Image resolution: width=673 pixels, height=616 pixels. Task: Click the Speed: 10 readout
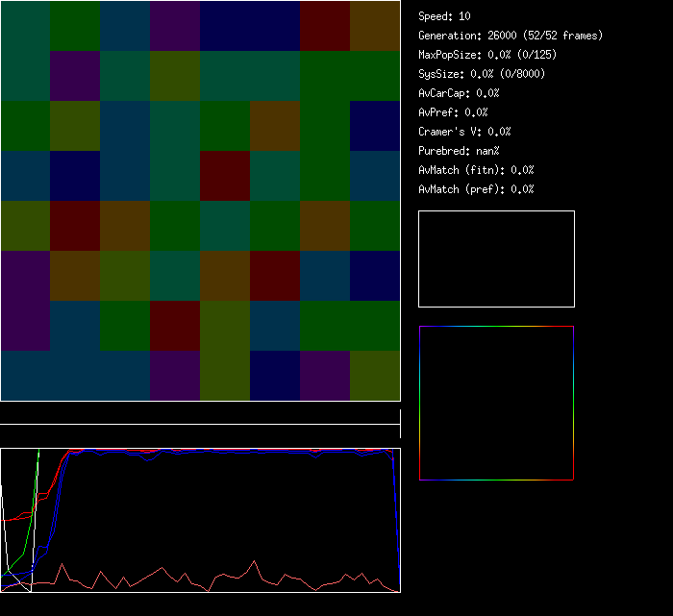tap(445, 16)
